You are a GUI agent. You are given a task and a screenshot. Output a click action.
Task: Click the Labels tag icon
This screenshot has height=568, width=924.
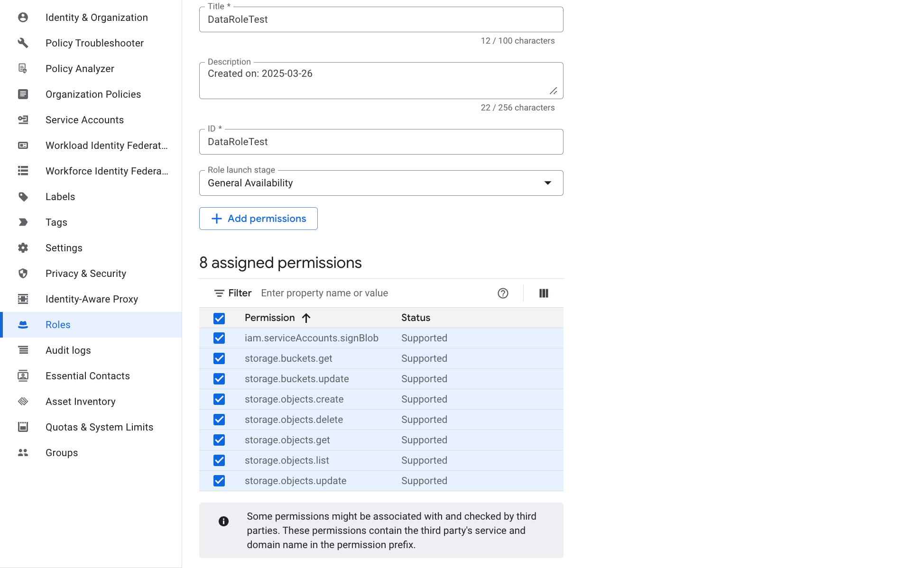23,197
